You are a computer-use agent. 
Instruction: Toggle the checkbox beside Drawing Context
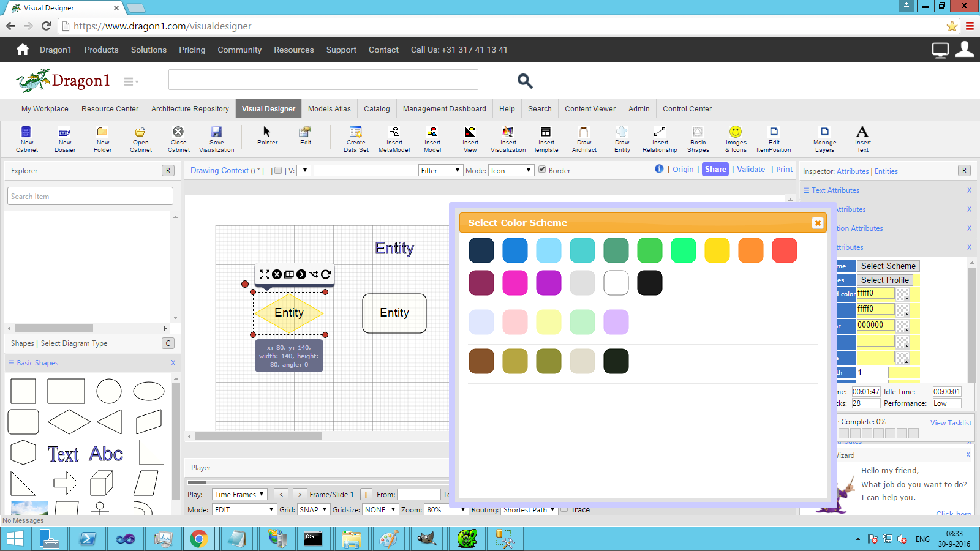(278, 170)
